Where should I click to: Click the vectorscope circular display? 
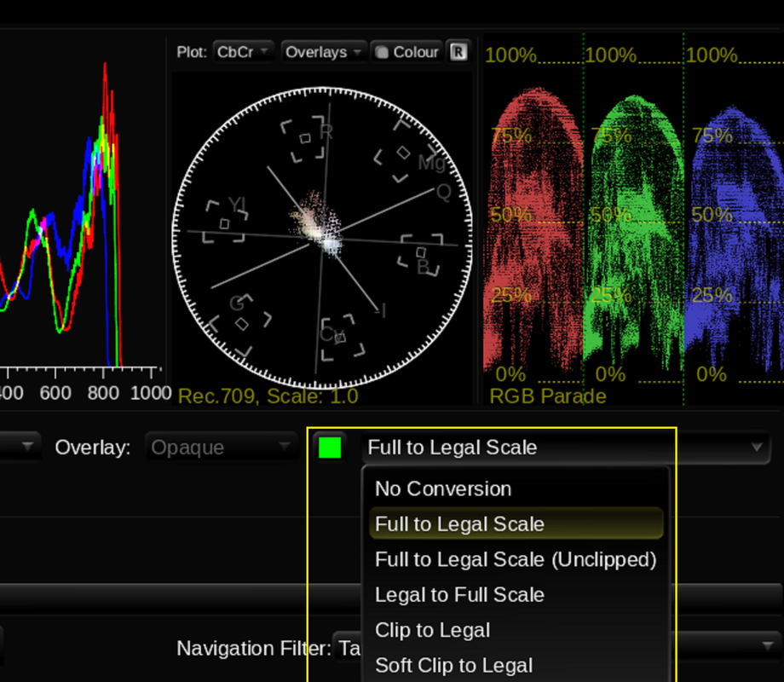coord(322,238)
